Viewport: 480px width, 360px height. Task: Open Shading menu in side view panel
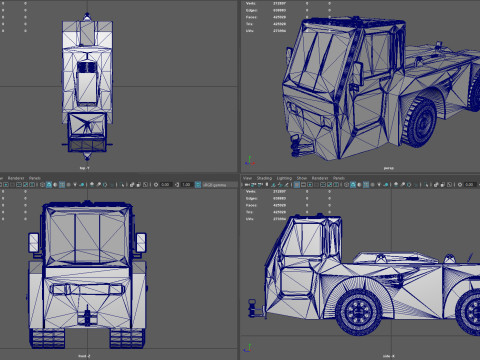click(x=264, y=178)
